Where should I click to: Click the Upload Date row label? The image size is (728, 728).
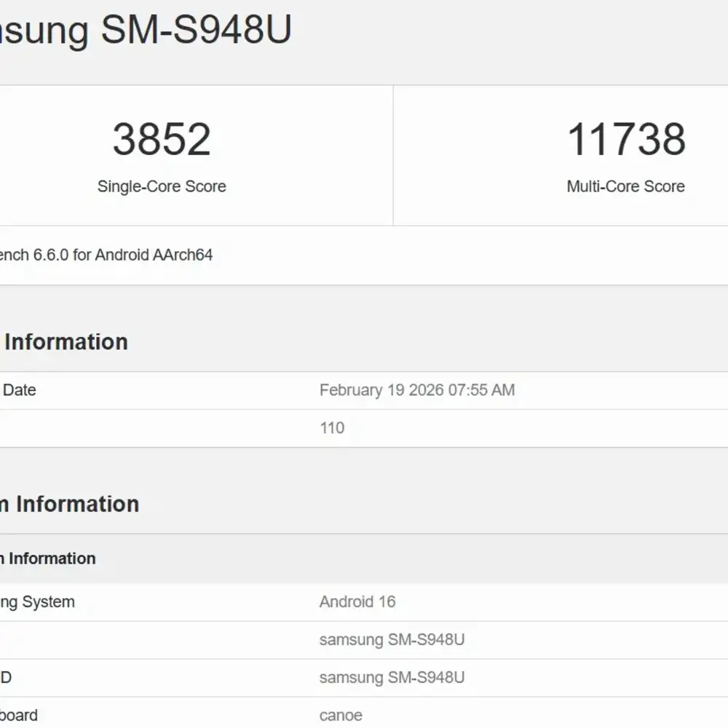(19, 390)
